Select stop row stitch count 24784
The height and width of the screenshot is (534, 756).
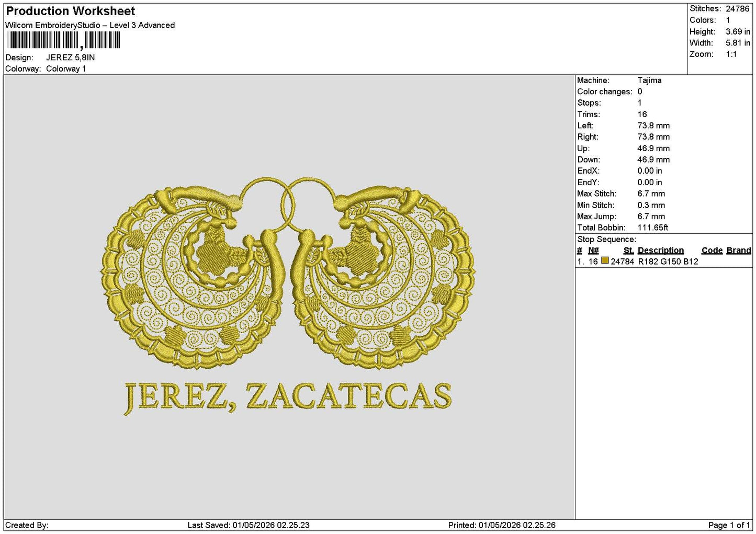tap(623, 262)
